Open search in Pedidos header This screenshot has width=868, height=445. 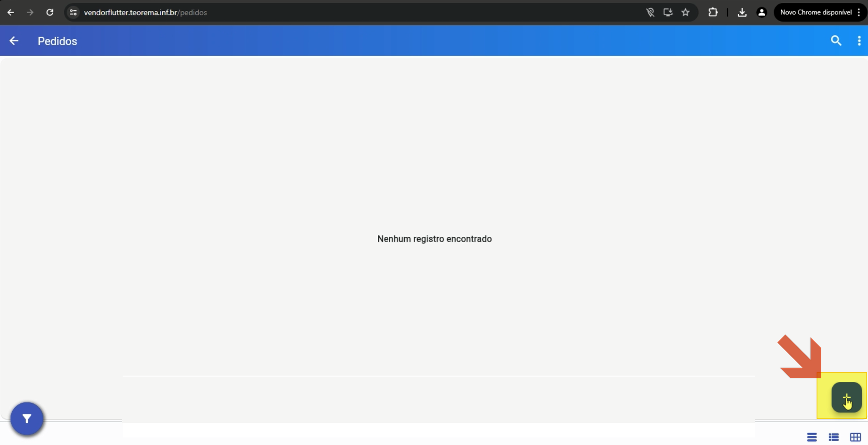[836, 41]
